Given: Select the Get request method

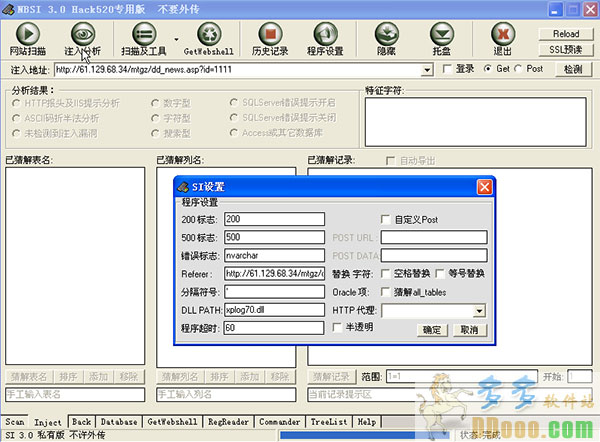Looking at the screenshot, I should point(488,69).
